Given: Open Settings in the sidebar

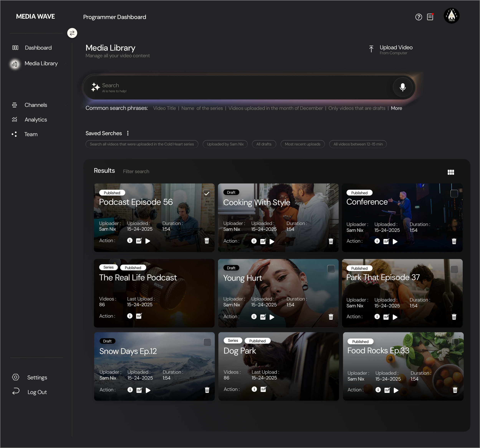Looking at the screenshot, I should [30, 377].
